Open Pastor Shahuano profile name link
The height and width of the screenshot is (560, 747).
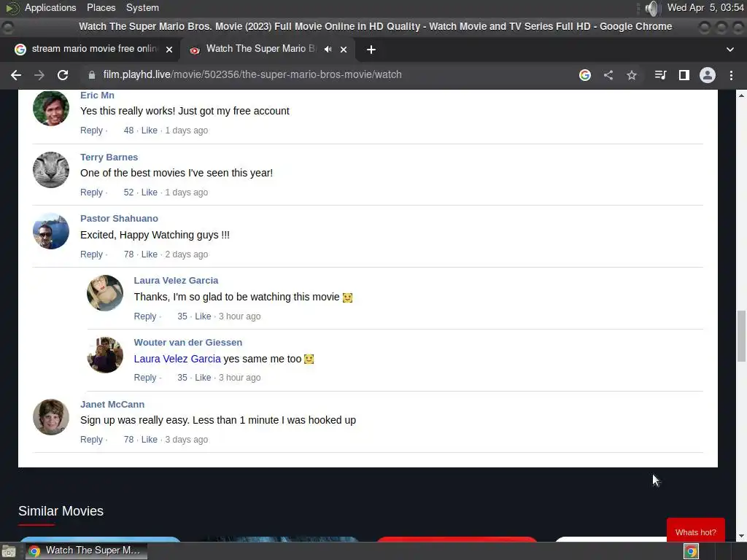pos(119,219)
